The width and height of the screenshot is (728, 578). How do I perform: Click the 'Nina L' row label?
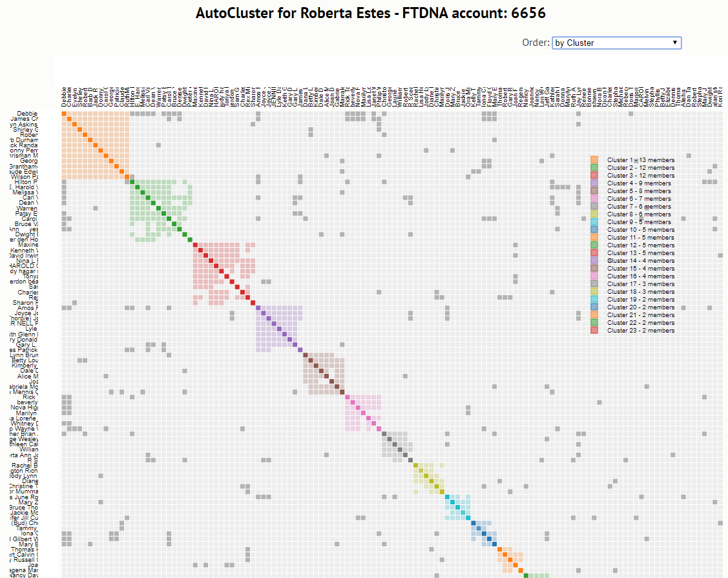pyautogui.click(x=27, y=261)
